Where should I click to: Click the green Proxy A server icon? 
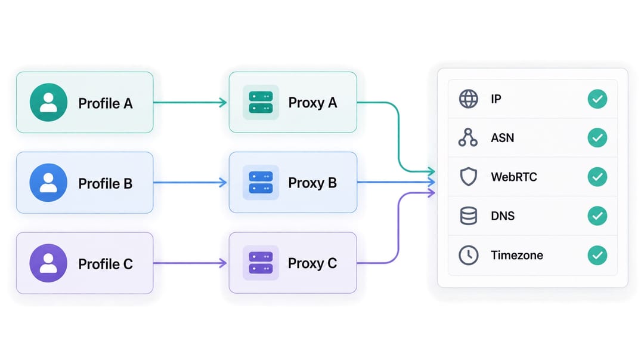click(261, 102)
